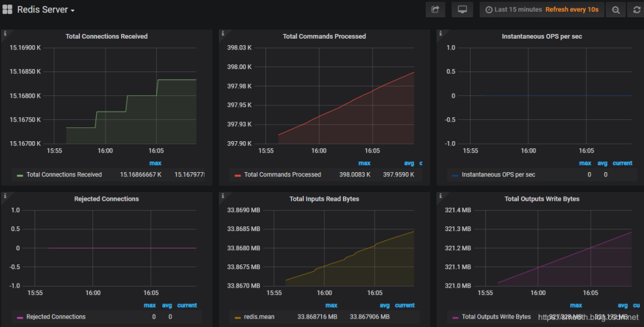Image resolution: width=644 pixels, height=327 pixels.
Task: Sort Rejected Connections legend by max
Action: point(150,305)
